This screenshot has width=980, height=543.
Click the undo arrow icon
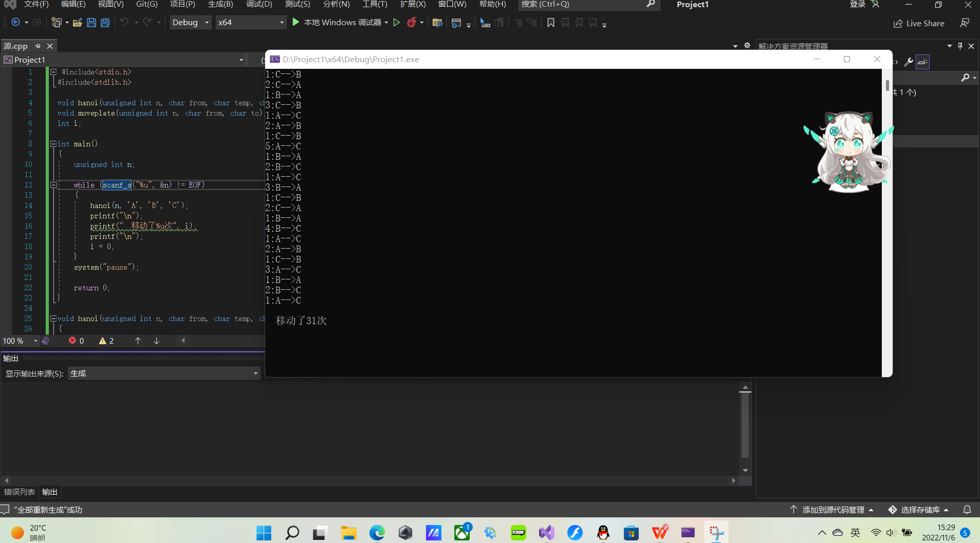[x=124, y=23]
